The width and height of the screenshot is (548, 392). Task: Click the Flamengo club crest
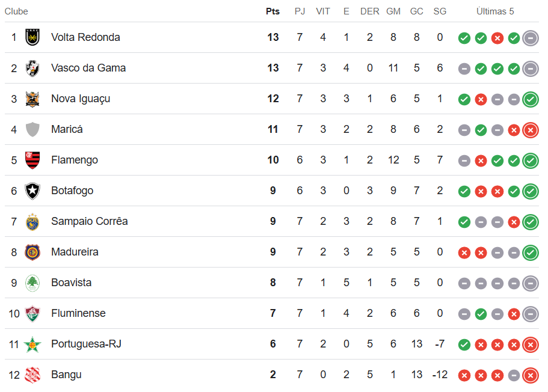tap(32, 160)
